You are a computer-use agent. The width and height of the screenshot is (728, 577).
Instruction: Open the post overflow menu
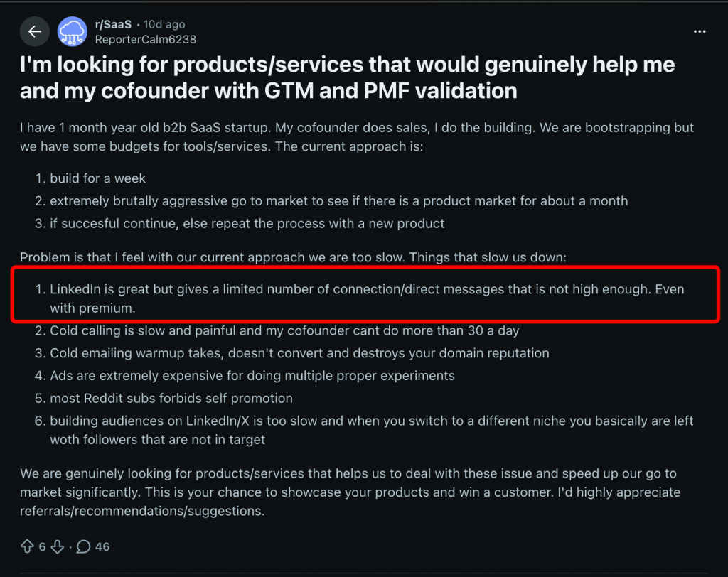point(700,31)
